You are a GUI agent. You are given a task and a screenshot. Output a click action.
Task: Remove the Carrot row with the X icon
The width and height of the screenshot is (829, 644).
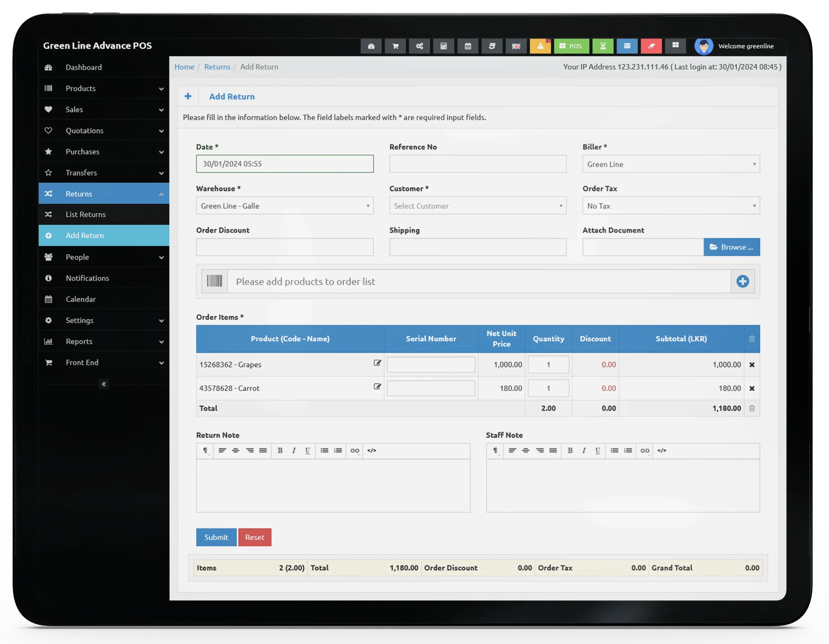[752, 388]
